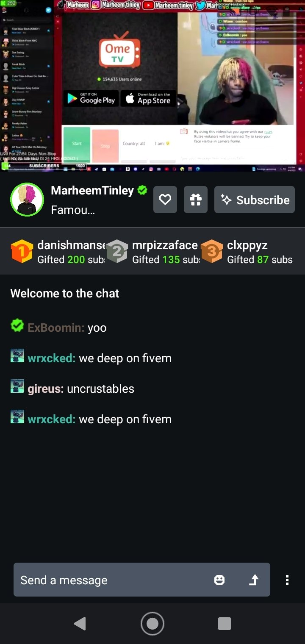Tap gireus username in chat

click(x=46, y=389)
